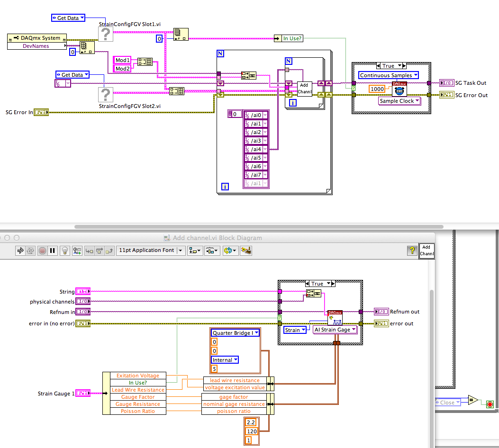Click the Add Channl VI icon in window corner
This screenshot has height=448, width=499.
coord(427,251)
